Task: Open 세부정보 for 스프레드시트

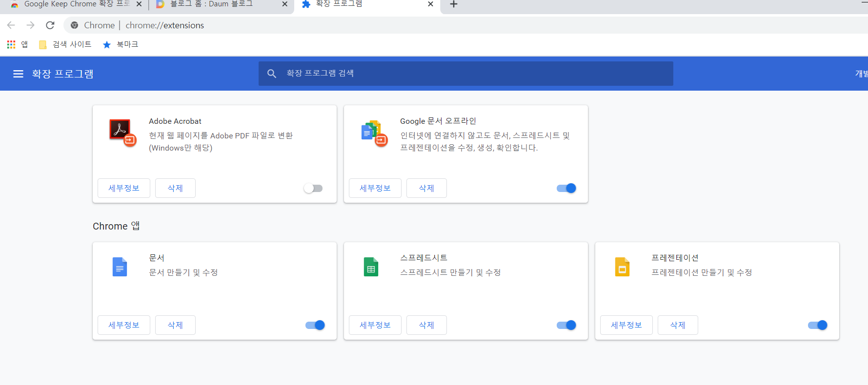Action: 375,325
